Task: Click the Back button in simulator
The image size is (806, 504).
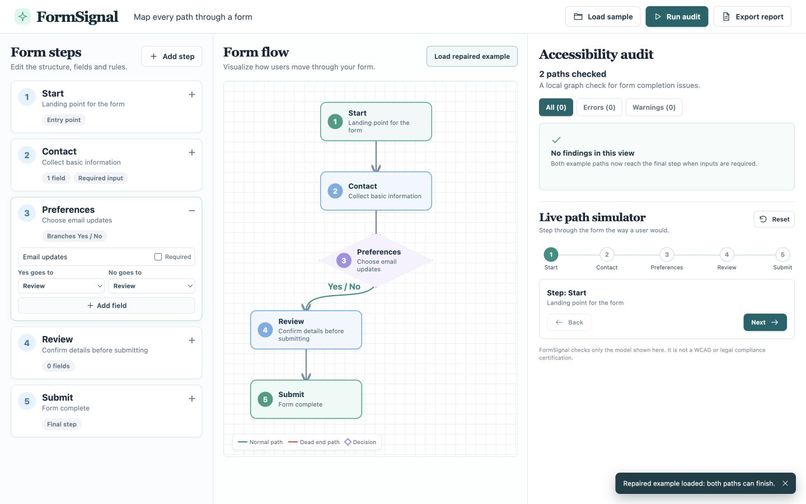Action: pyautogui.click(x=569, y=322)
